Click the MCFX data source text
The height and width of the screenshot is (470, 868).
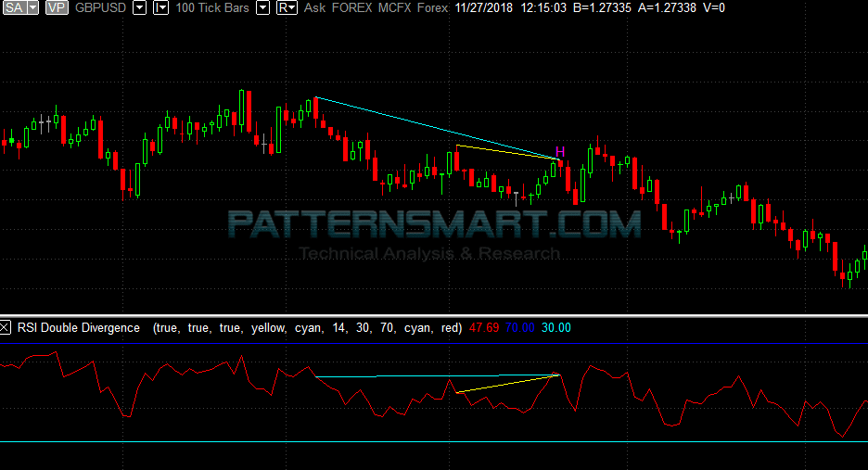pyautogui.click(x=395, y=7)
